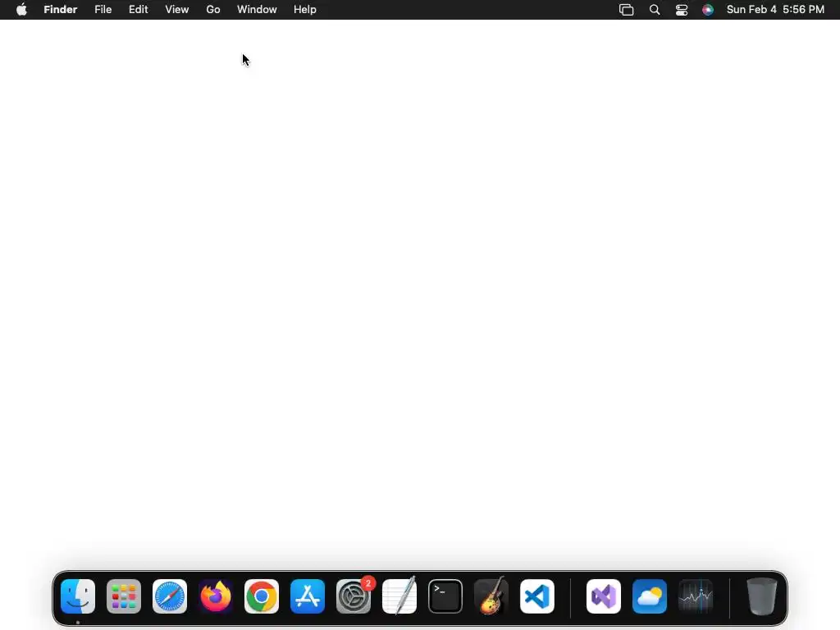
Task: Open Spotlight search magnifier
Action: 654,10
